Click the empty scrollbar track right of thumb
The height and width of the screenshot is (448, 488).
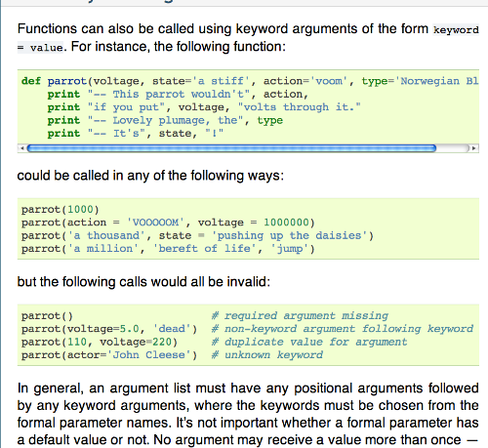453,148
